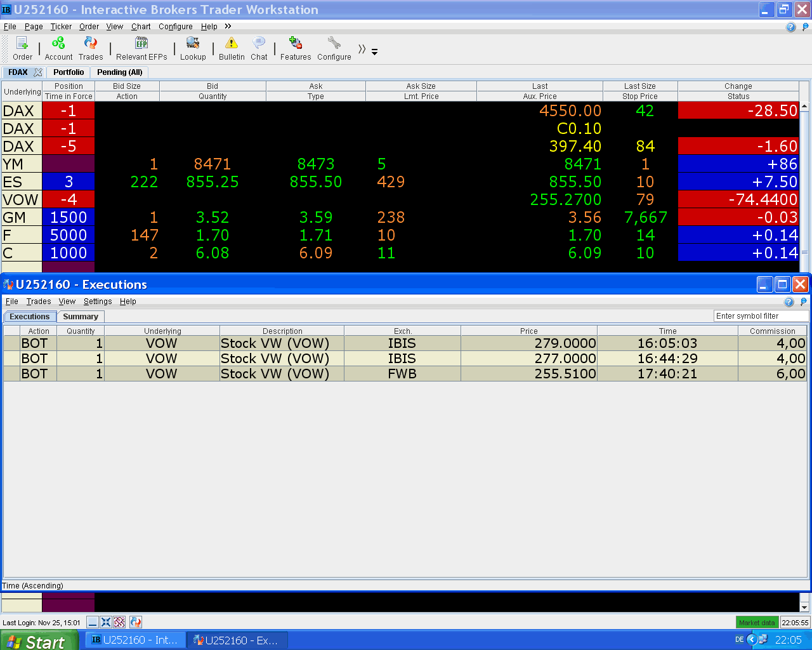This screenshot has width=812, height=650.
Task: Open the Ticker menu
Action: pyautogui.click(x=61, y=27)
